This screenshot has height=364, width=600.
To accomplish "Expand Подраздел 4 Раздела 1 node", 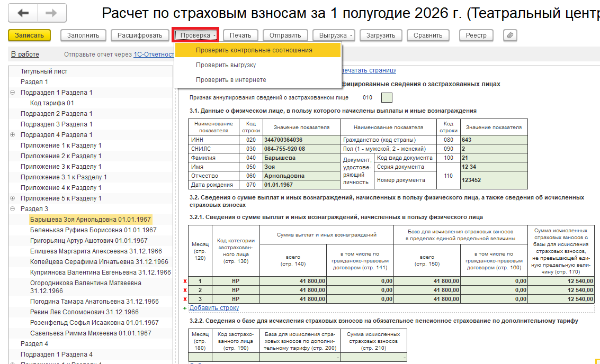I will click(x=12, y=134).
